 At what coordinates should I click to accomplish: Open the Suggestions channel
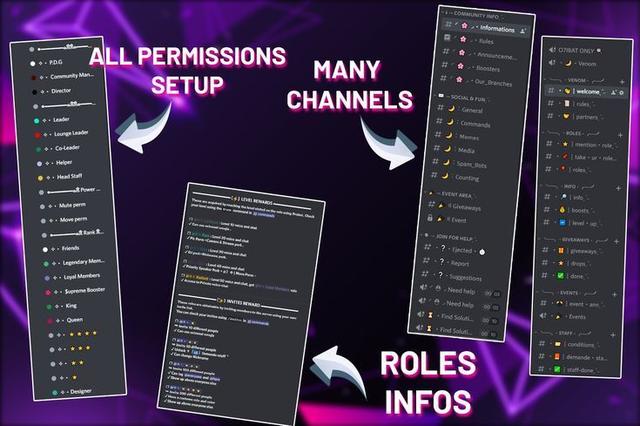(453, 277)
